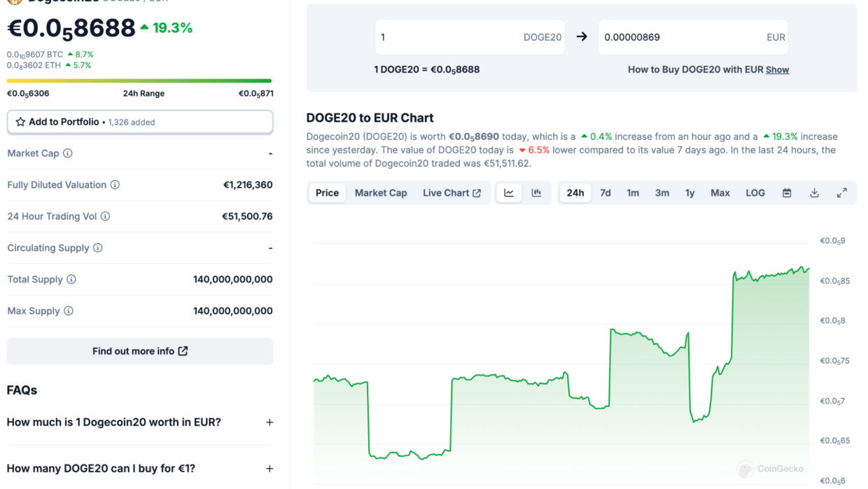Select the 1m time range
868x489 pixels.
point(633,193)
